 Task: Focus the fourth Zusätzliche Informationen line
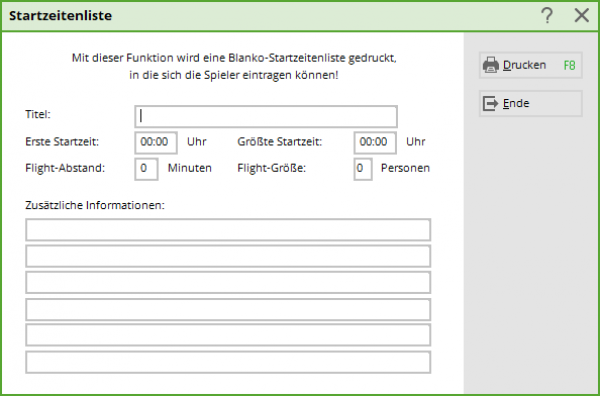click(x=228, y=309)
